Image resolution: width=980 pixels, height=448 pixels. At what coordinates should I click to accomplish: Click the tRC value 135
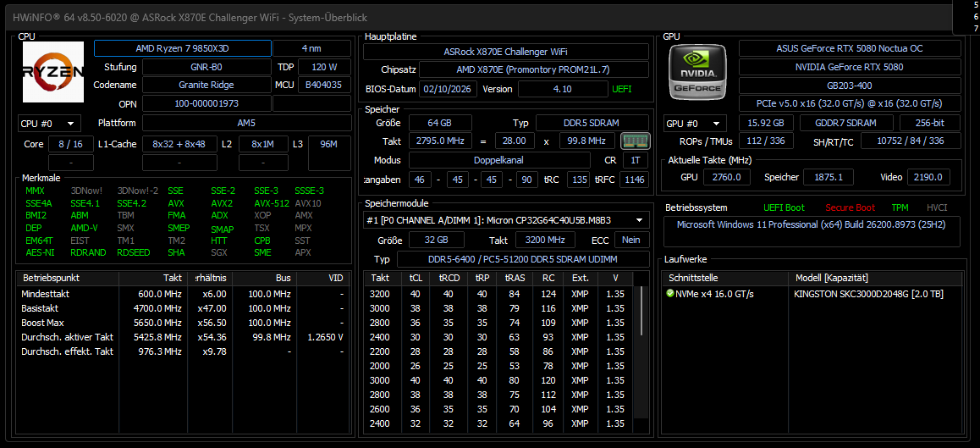tap(578, 180)
